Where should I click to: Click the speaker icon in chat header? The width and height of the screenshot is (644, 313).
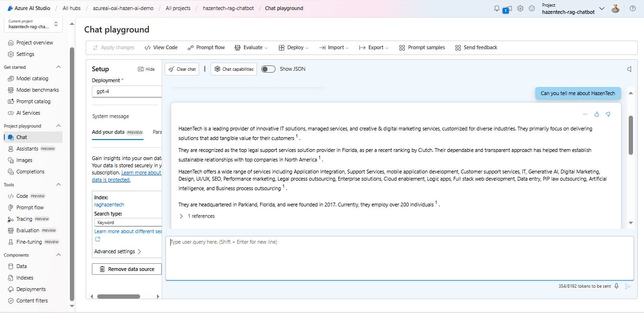(630, 69)
